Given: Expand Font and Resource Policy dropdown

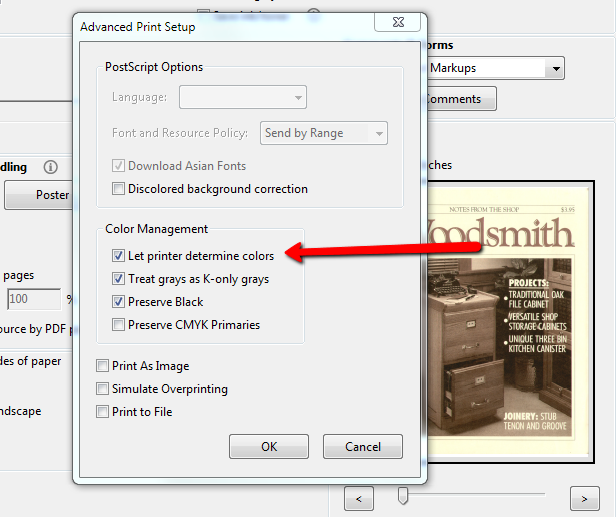Looking at the screenshot, I should point(324,133).
